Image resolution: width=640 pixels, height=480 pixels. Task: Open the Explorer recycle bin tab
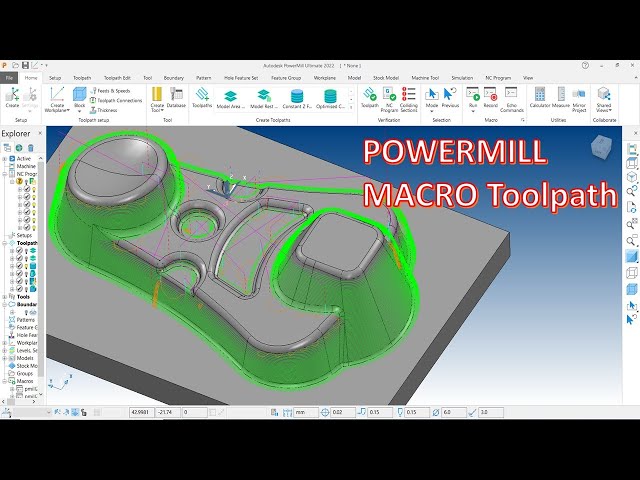pos(31,148)
